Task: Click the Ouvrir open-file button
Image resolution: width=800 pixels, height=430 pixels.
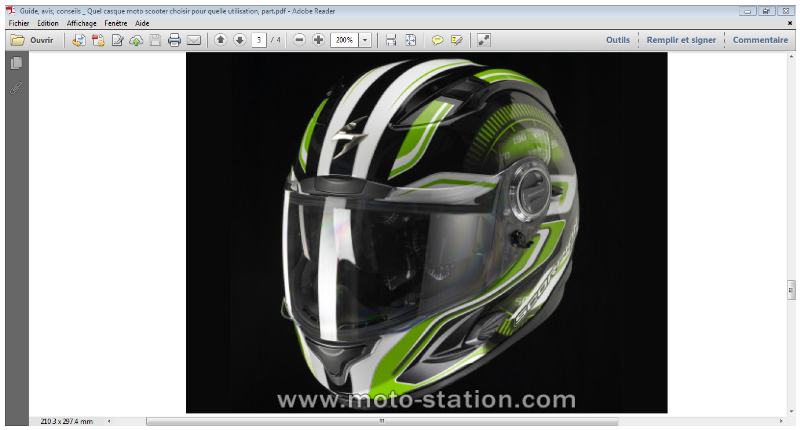Action: 32,40
